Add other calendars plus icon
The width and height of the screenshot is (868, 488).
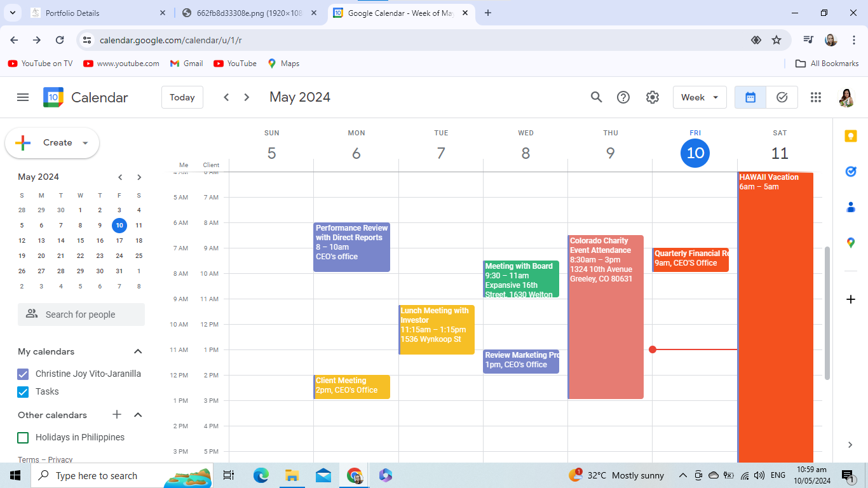point(117,415)
